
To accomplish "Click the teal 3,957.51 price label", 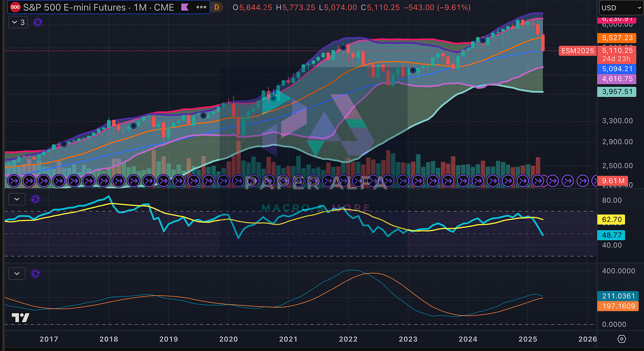I will (616, 92).
